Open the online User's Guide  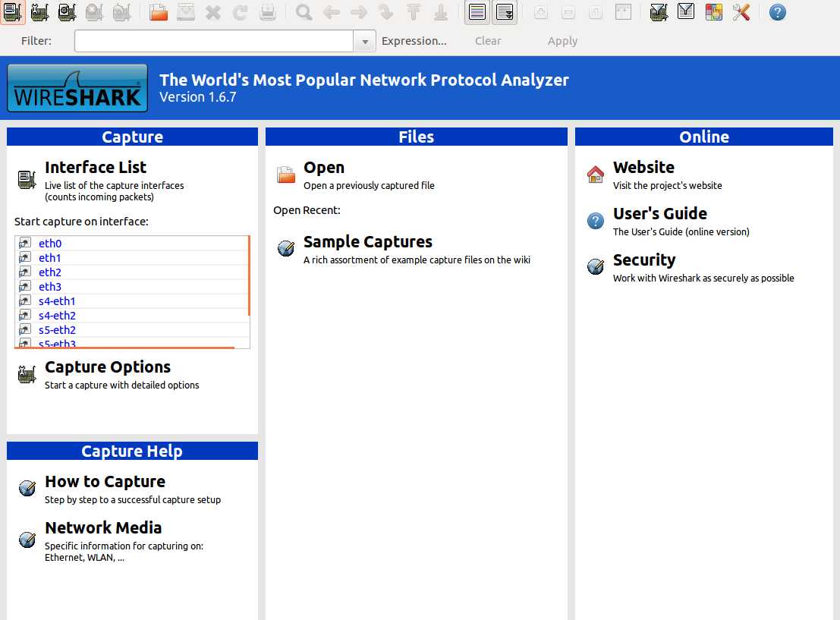[660, 213]
